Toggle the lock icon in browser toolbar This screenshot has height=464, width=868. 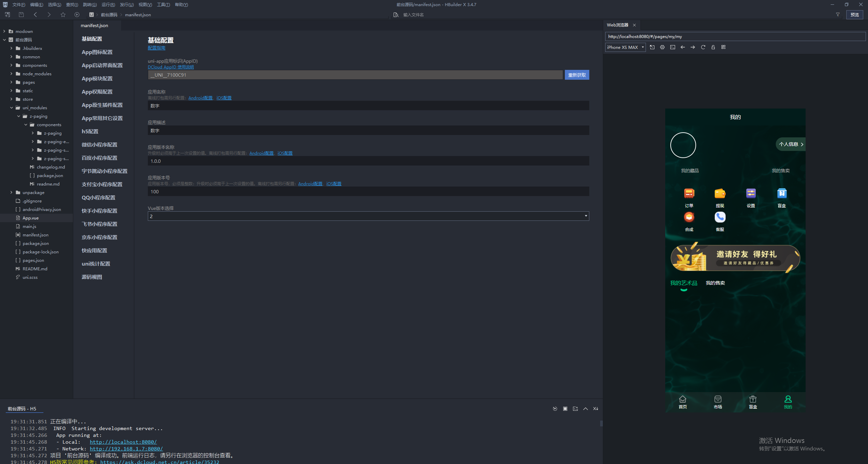coord(713,47)
